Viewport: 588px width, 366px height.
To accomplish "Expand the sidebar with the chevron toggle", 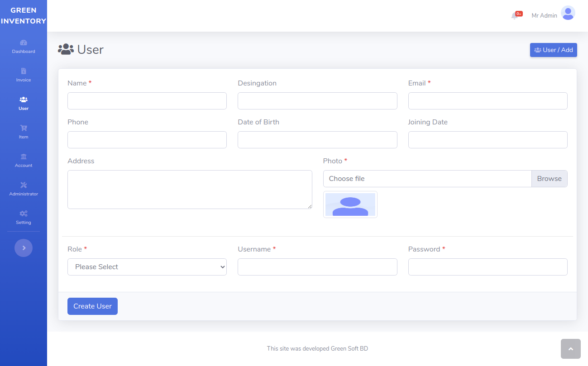I will point(24,248).
